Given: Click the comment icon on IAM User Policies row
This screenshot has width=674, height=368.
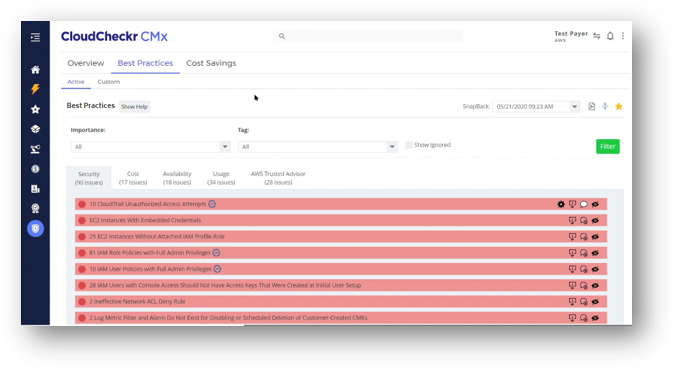Looking at the screenshot, I should [x=583, y=269].
